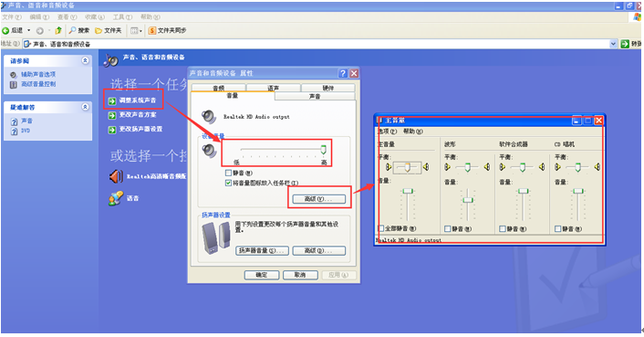Click 文件夹同步 toolbar icon

[x=167, y=30]
